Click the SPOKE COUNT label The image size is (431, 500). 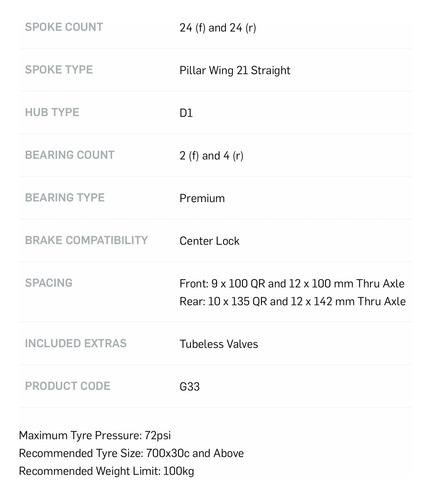click(64, 27)
